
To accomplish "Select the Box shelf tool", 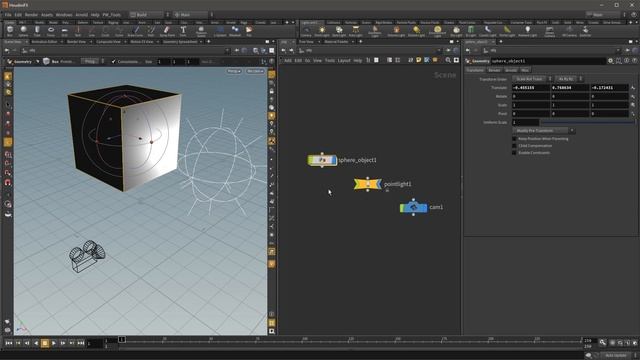I will pos(10,31).
